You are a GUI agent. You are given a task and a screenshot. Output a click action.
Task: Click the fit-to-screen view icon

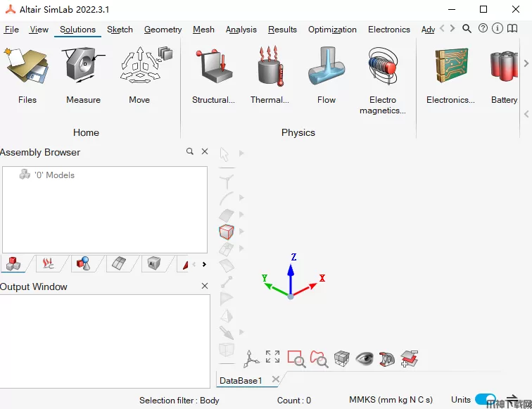coord(273,357)
